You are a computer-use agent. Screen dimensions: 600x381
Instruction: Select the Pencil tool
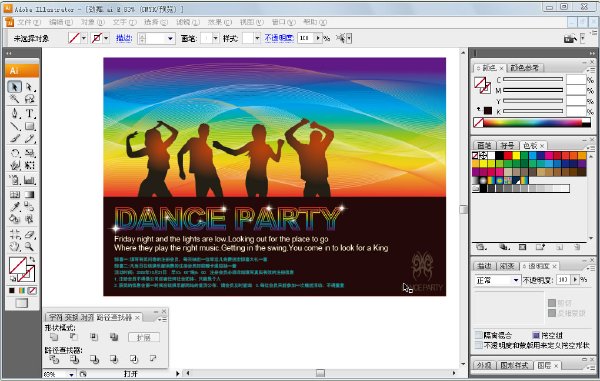(29, 138)
